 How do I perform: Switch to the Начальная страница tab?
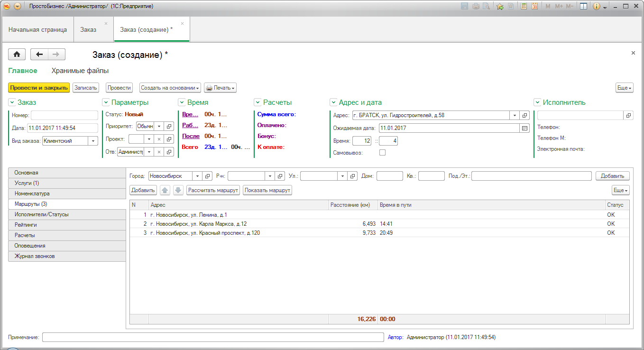[x=37, y=30]
